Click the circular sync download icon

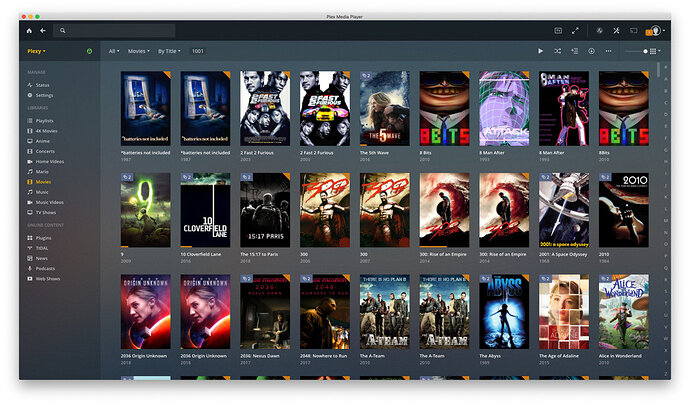591,51
